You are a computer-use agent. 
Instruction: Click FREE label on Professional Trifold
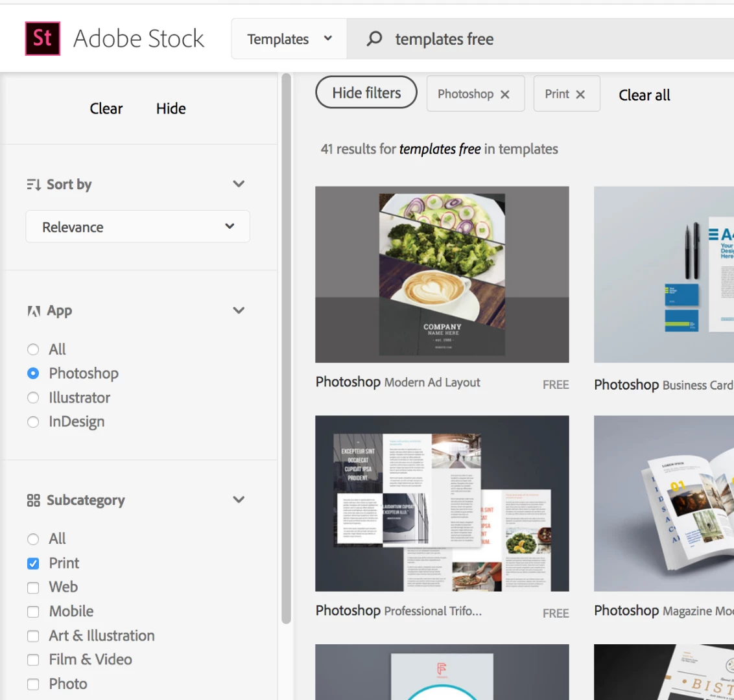tap(556, 613)
